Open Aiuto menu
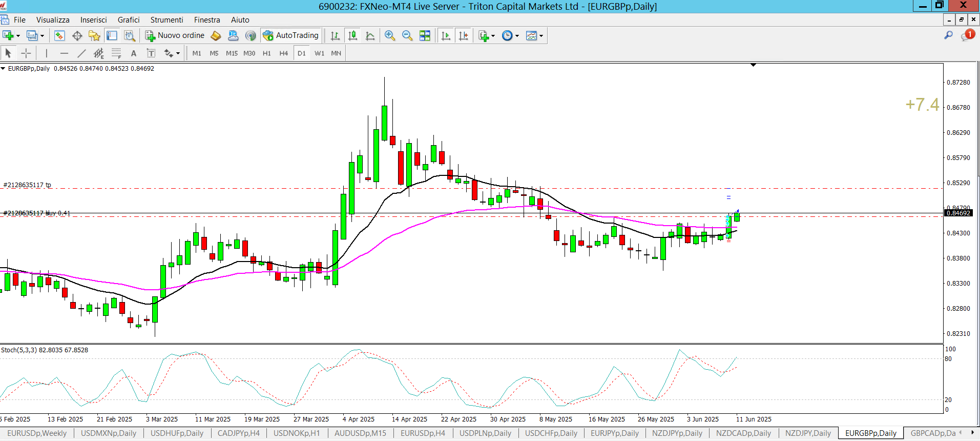Screen dimensions: 980x441 coord(240,19)
